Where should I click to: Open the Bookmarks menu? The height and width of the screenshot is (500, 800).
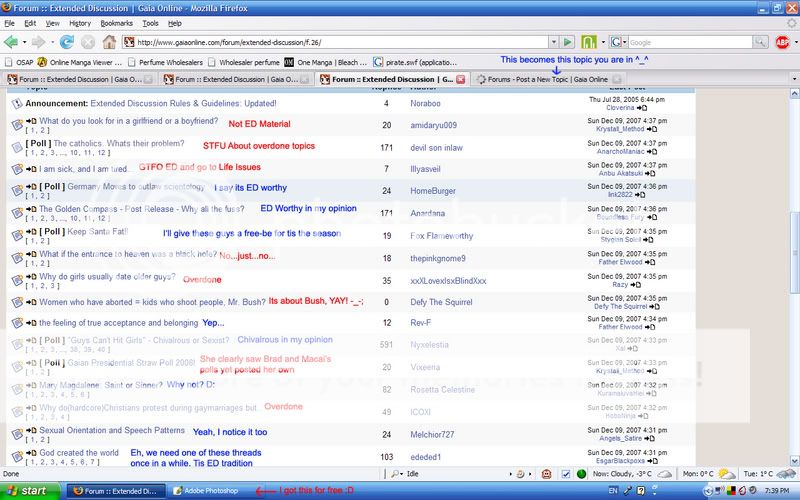point(116,22)
